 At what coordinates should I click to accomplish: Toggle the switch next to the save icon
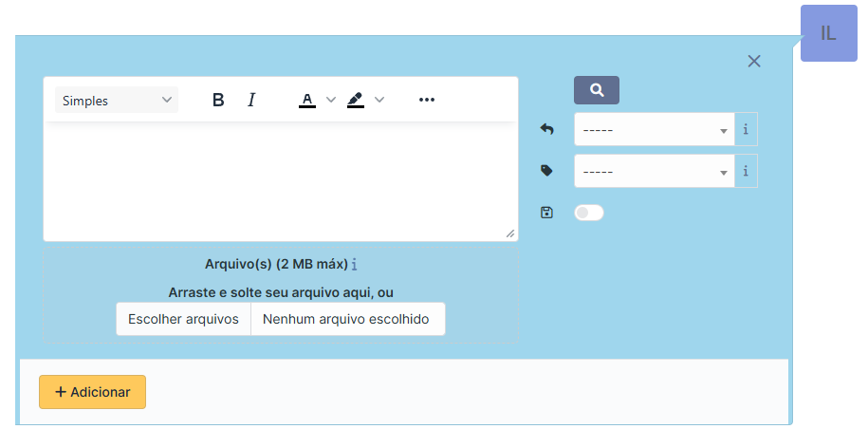click(x=589, y=213)
